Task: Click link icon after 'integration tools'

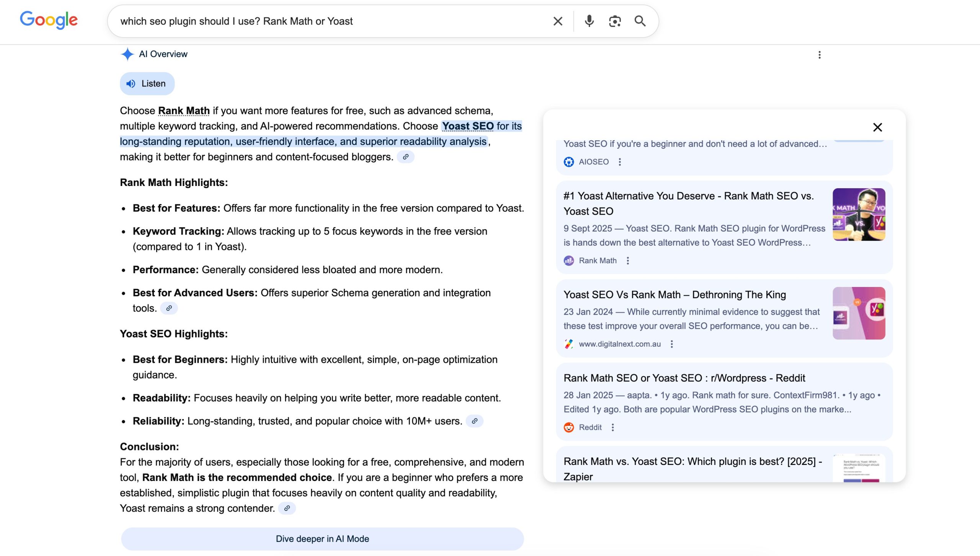Action: click(x=169, y=308)
